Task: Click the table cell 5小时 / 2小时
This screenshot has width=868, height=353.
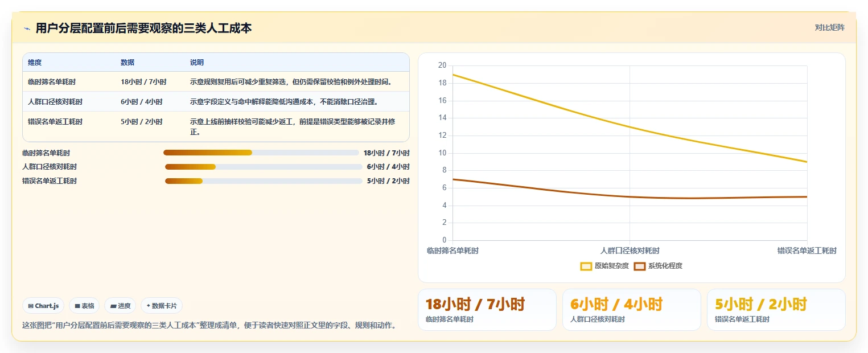Action: 142,122
